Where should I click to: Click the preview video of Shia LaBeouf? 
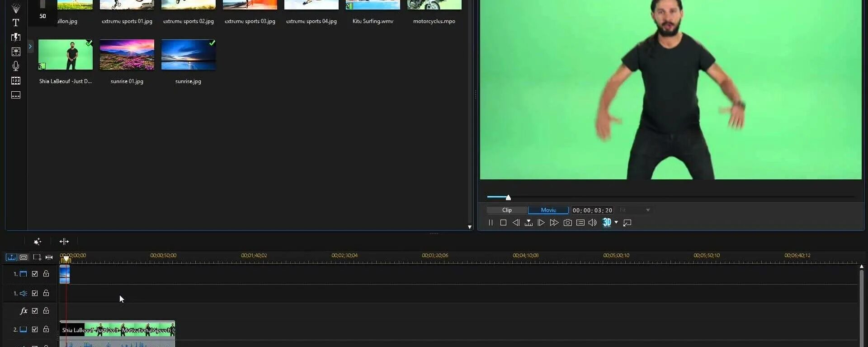671,89
